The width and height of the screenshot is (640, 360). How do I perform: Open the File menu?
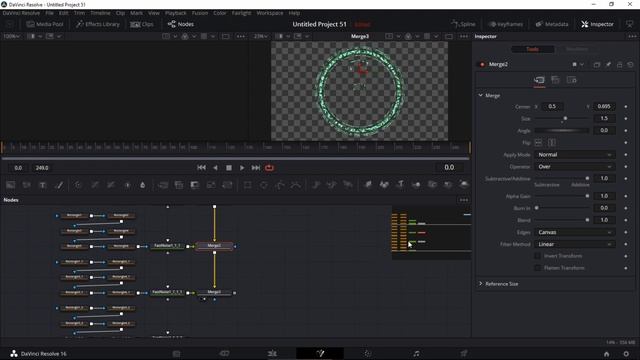(49, 13)
